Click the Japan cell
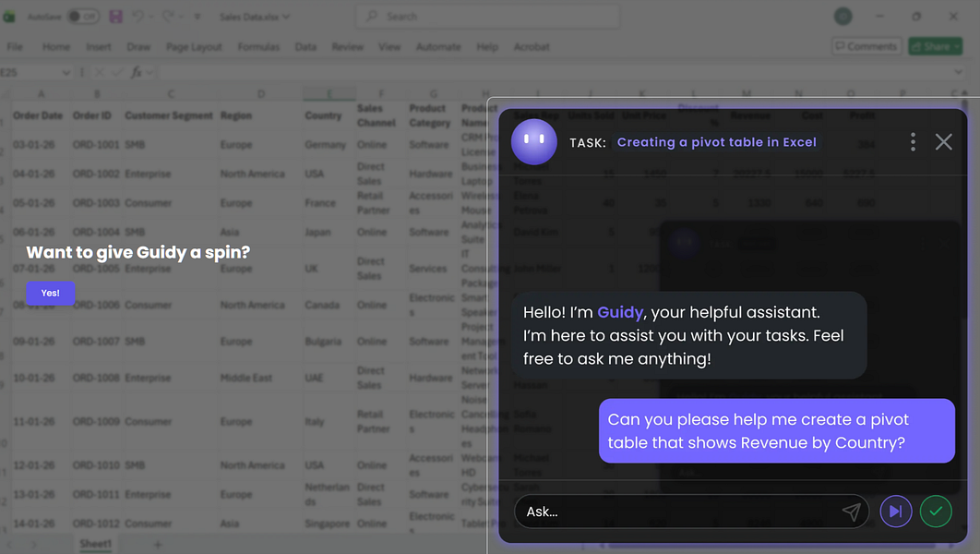 point(317,232)
